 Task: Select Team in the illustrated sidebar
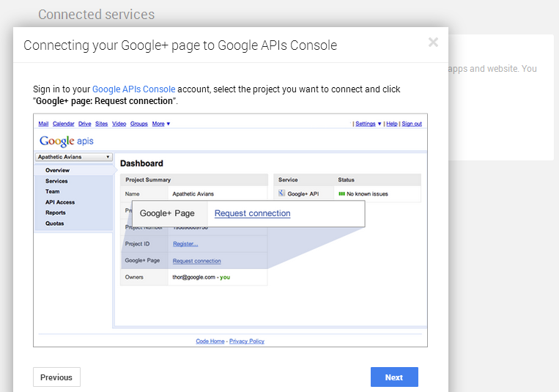tap(53, 191)
